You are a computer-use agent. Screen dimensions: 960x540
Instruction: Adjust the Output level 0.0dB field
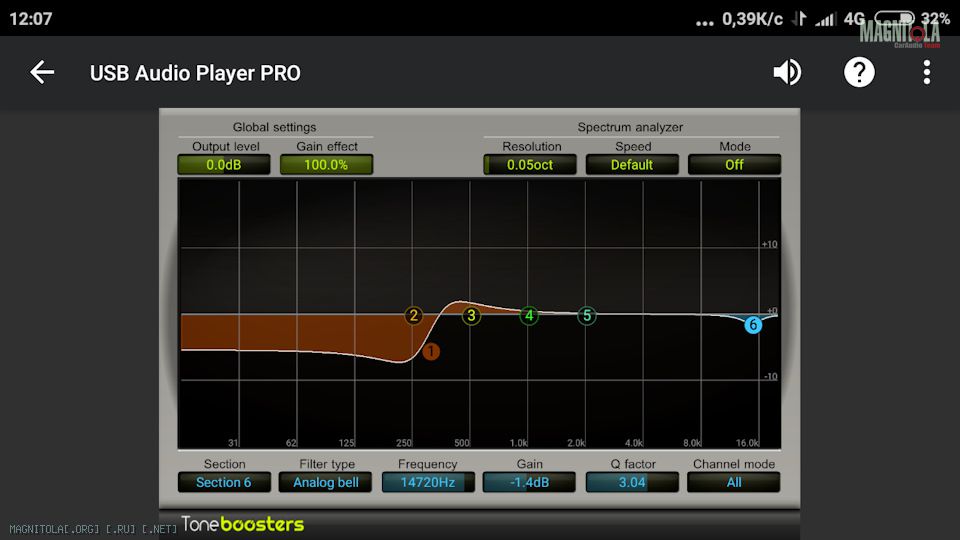[224, 165]
